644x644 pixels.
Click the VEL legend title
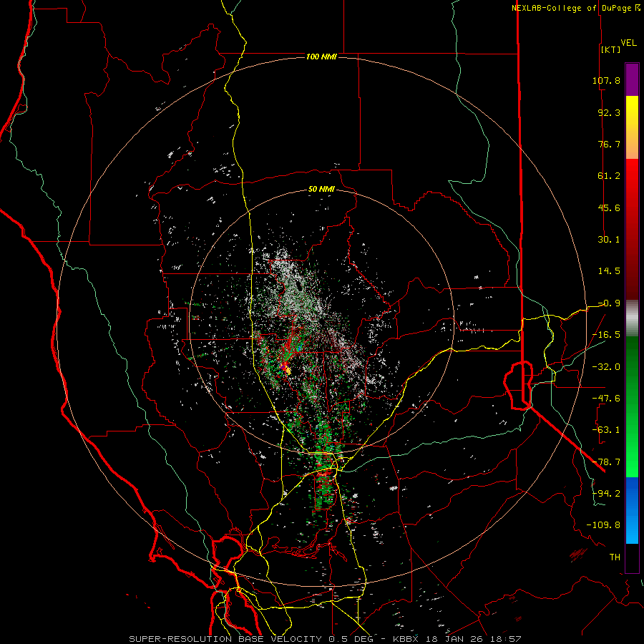(x=628, y=43)
